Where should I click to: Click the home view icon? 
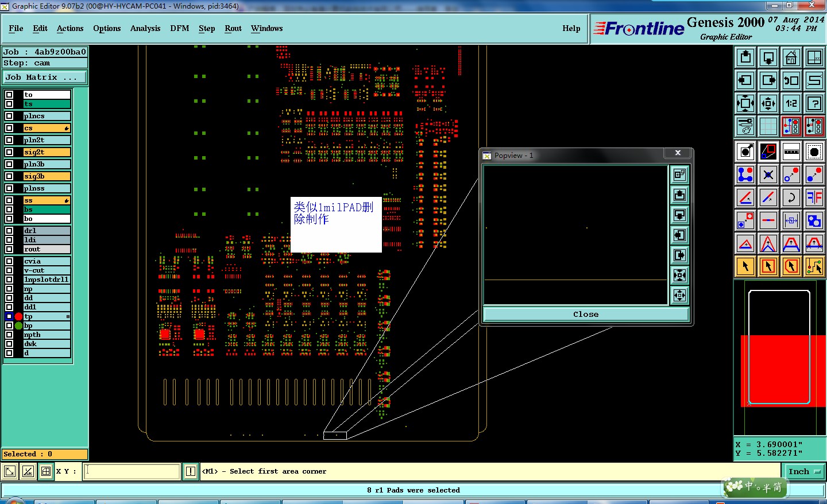tap(791, 57)
